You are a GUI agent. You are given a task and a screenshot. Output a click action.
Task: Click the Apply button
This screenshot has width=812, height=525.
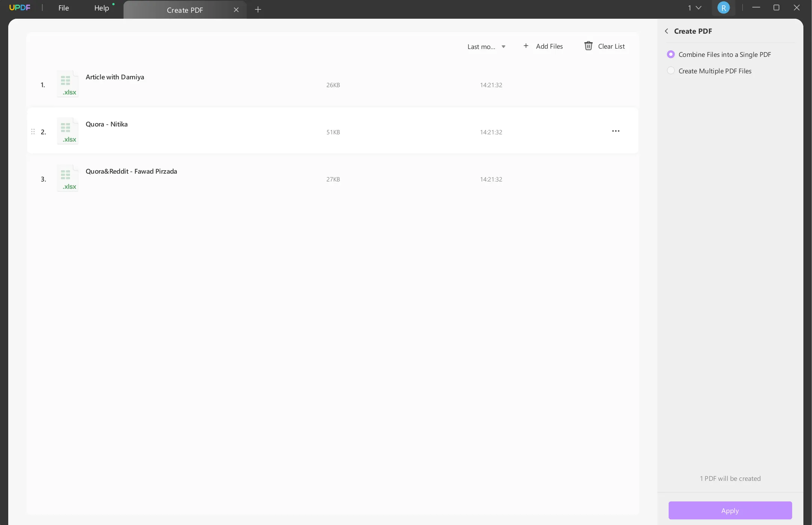[730, 510]
